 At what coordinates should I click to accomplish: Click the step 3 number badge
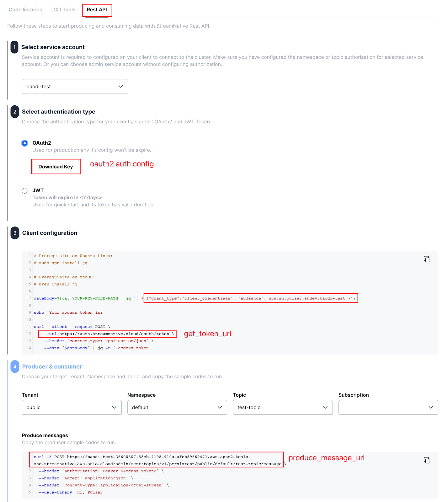click(x=15, y=233)
